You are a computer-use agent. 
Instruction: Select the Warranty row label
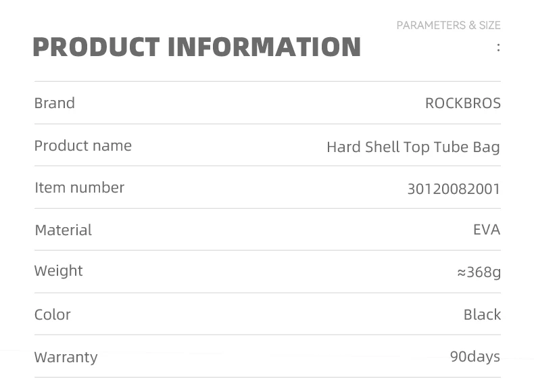click(x=66, y=358)
